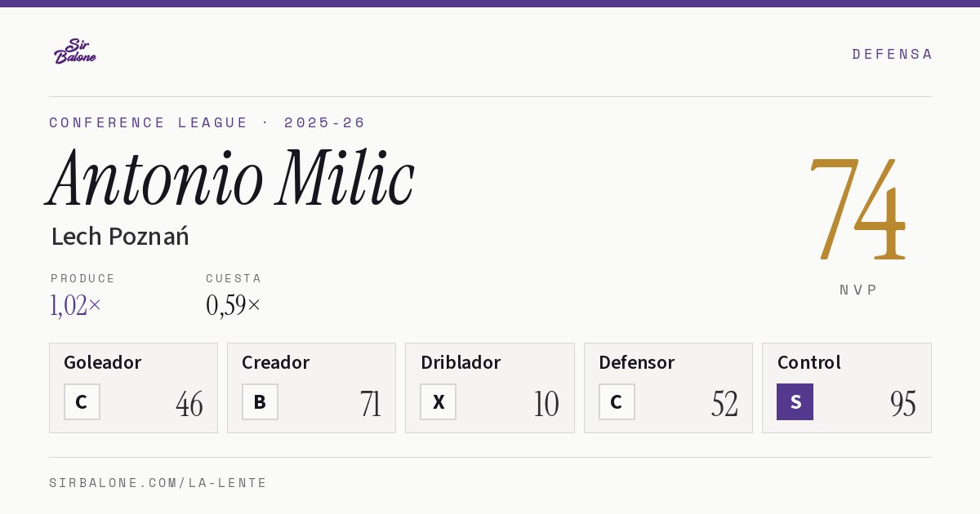
Task: Click the CUESTA label
Action: (234, 278)
